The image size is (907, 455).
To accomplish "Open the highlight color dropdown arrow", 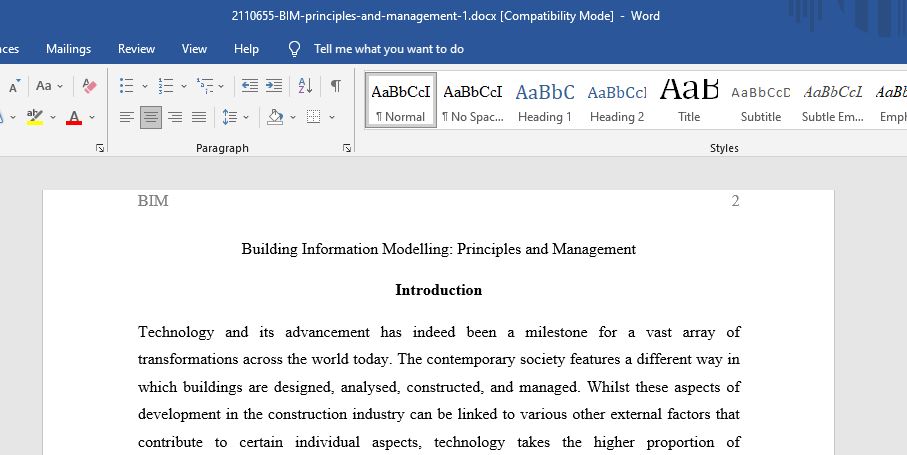I will tap(53, 117).
